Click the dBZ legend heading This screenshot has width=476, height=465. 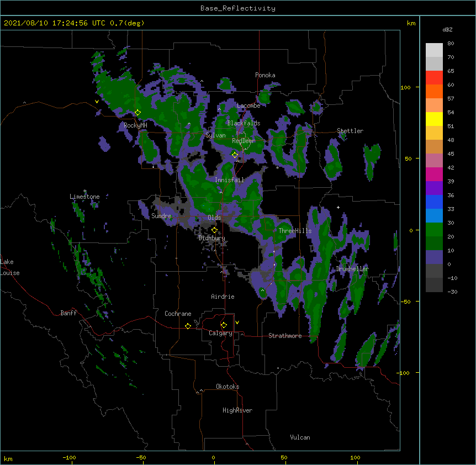[x=447, y=29]
